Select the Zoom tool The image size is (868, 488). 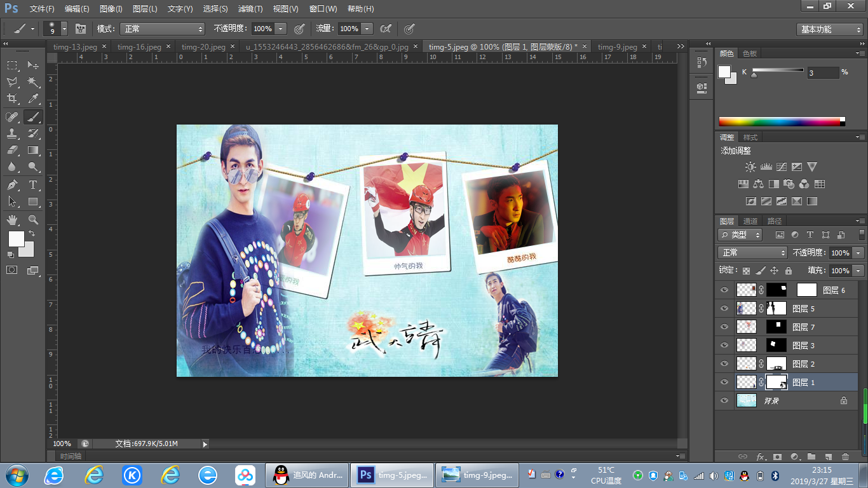(x=33, y=220)
